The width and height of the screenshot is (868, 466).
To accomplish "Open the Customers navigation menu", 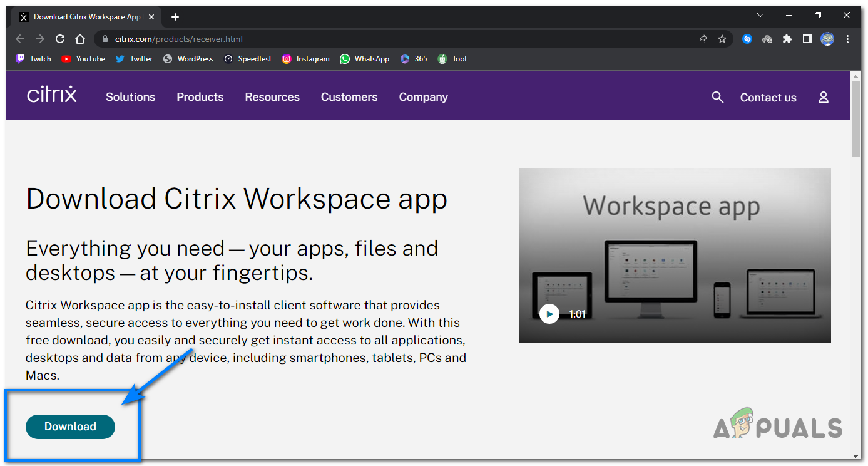I will 349,97.
